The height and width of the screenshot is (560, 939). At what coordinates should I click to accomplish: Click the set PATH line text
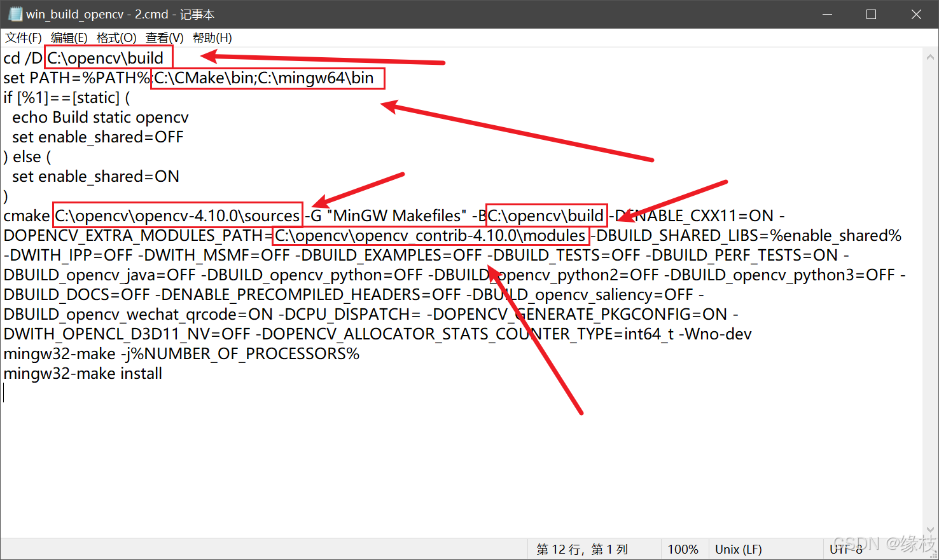pyautogui.click(x=76, y=78)
